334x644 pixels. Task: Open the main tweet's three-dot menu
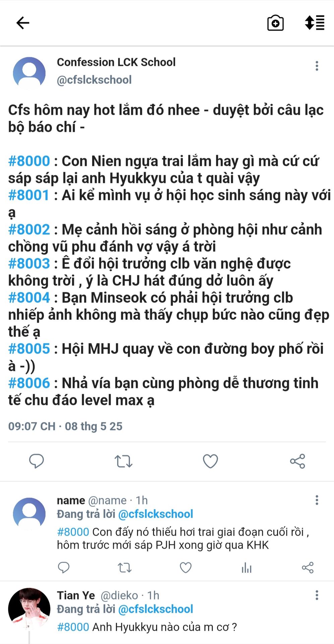tap(317, 66)
